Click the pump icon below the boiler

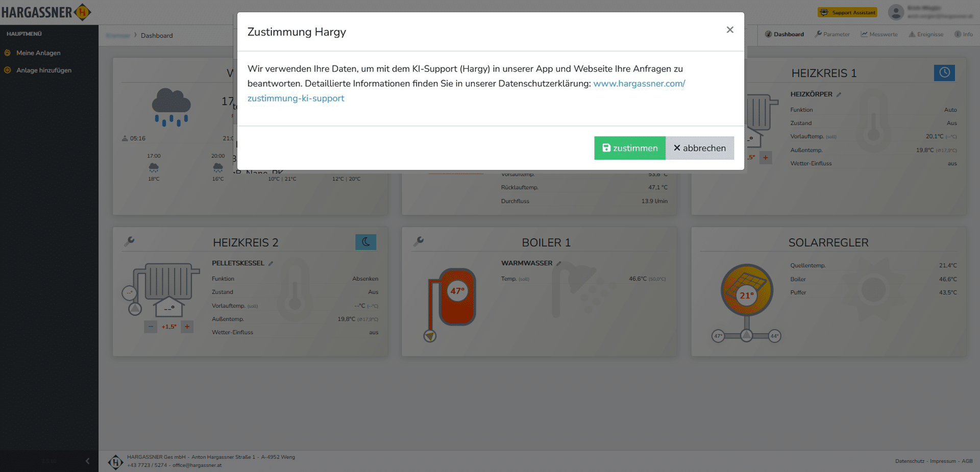point(430,336)
